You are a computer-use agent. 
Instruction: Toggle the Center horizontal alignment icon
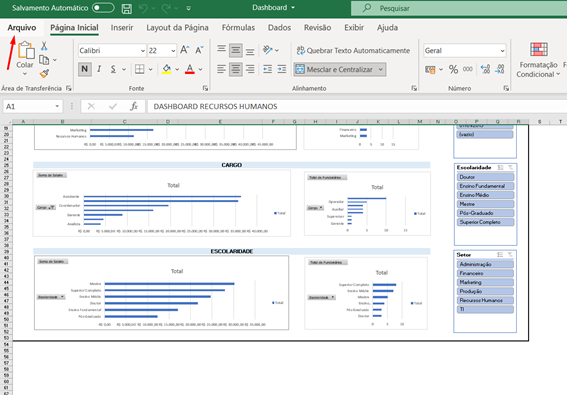click(236, 69)
